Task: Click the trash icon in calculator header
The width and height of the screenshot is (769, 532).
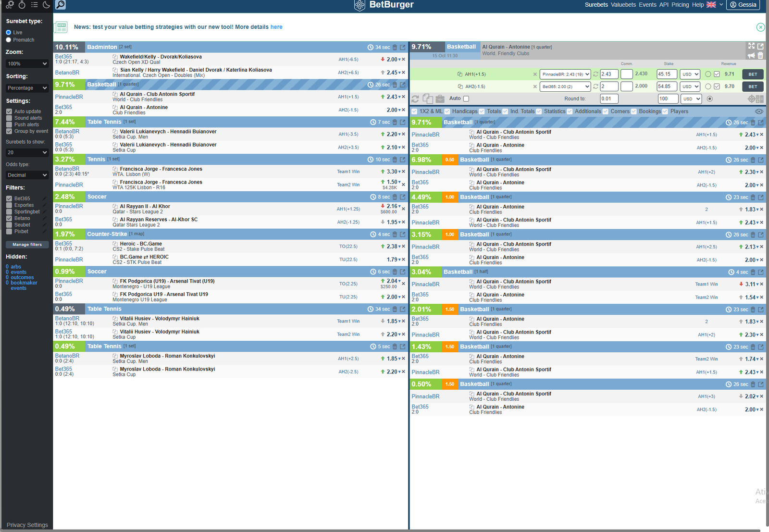Action: tap(760, 55)
